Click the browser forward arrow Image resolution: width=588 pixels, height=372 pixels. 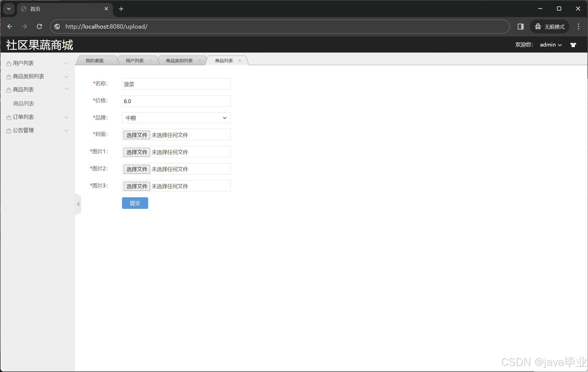(25, 26)
